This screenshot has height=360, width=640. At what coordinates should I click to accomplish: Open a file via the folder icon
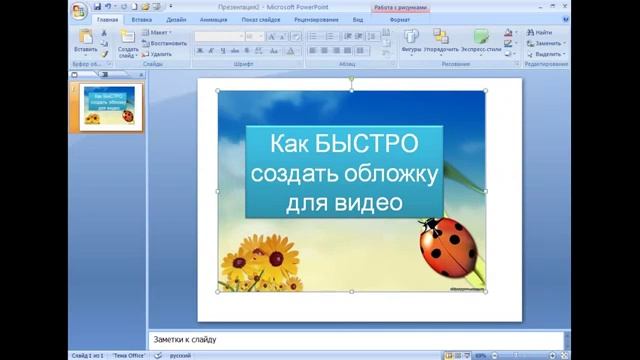145,7
